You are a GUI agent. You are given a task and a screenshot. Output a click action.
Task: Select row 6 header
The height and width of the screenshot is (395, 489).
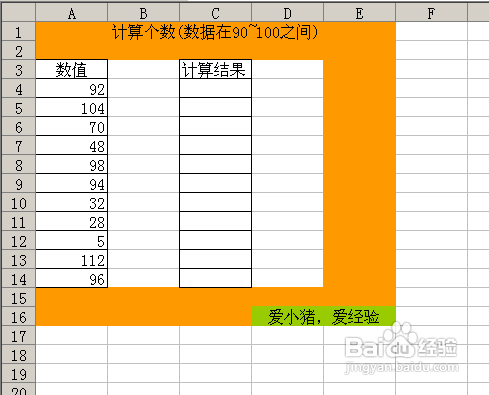19,127
